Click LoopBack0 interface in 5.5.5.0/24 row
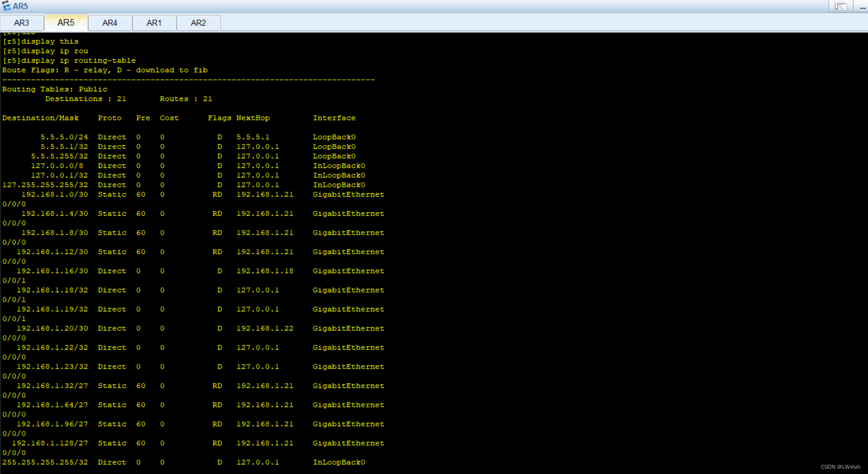 click(334, 137)
